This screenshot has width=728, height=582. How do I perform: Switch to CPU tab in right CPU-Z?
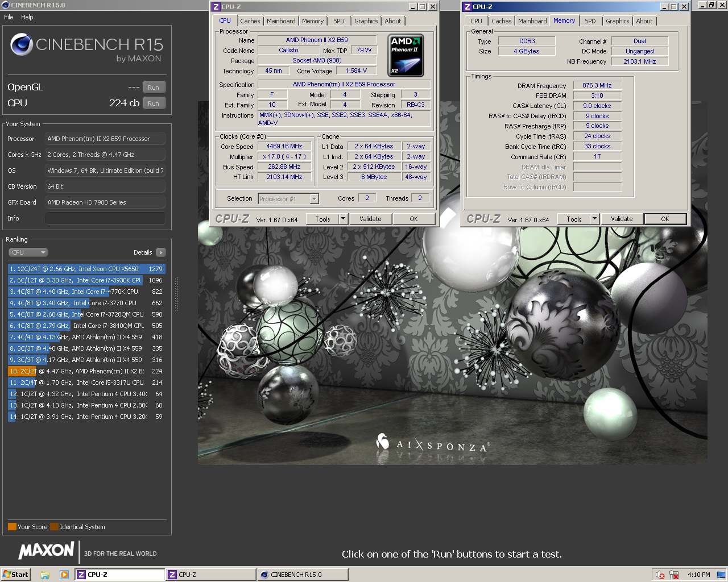tap(477, 21)
